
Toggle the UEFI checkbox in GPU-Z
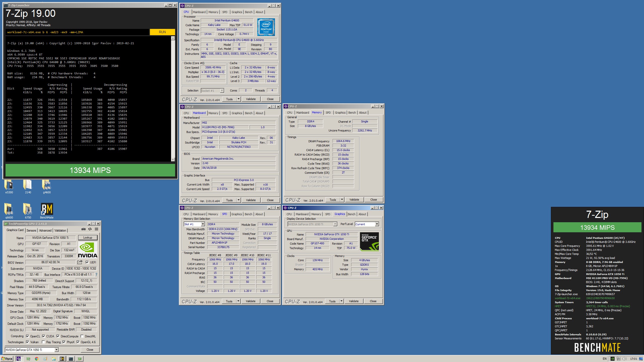[87, 262]
